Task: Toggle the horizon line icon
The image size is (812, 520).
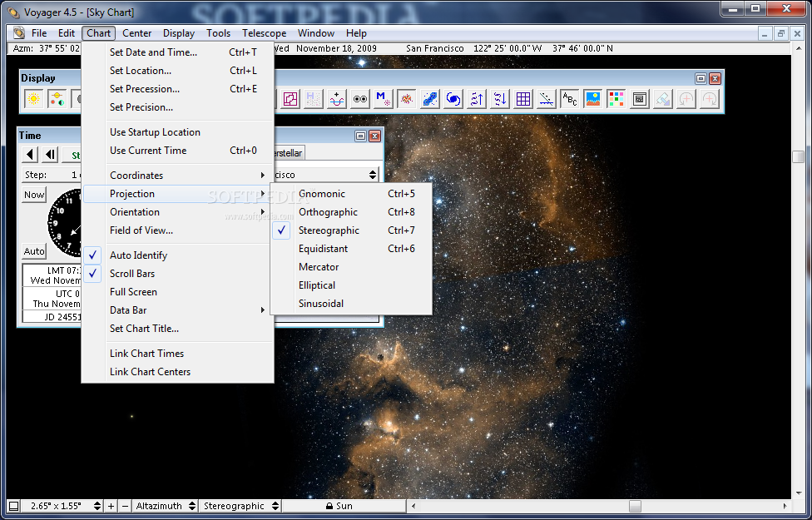Action: pos(547,98)
